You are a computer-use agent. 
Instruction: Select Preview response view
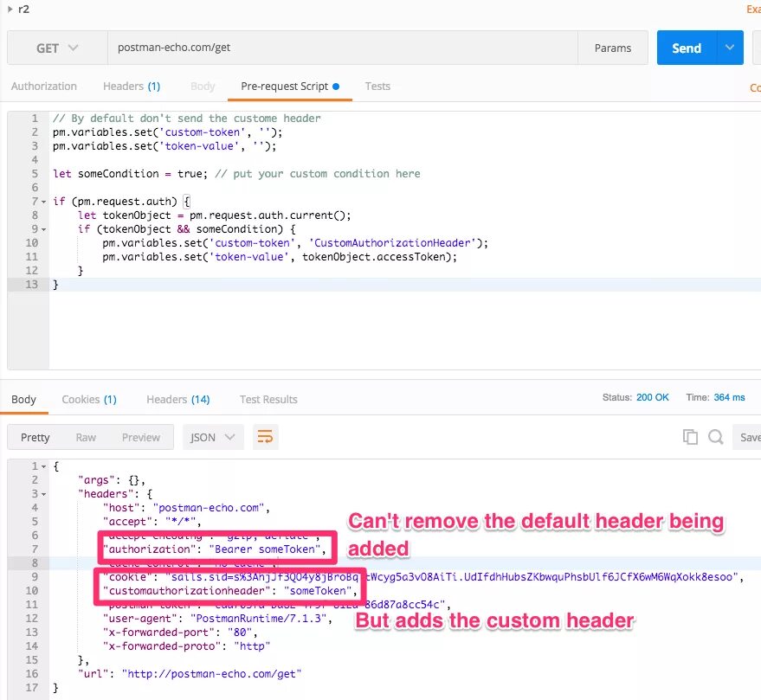(x=141, y=437)
